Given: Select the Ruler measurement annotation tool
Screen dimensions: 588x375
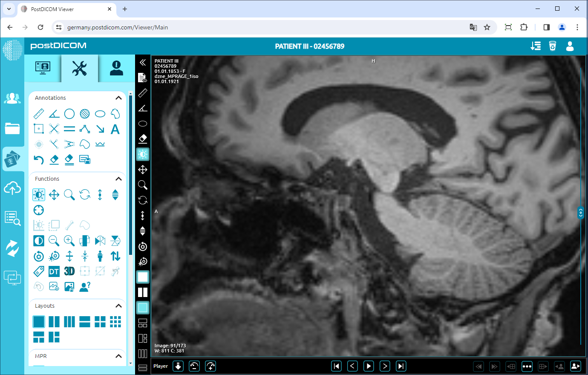Looking at the screenshot, I should point(38,113).
